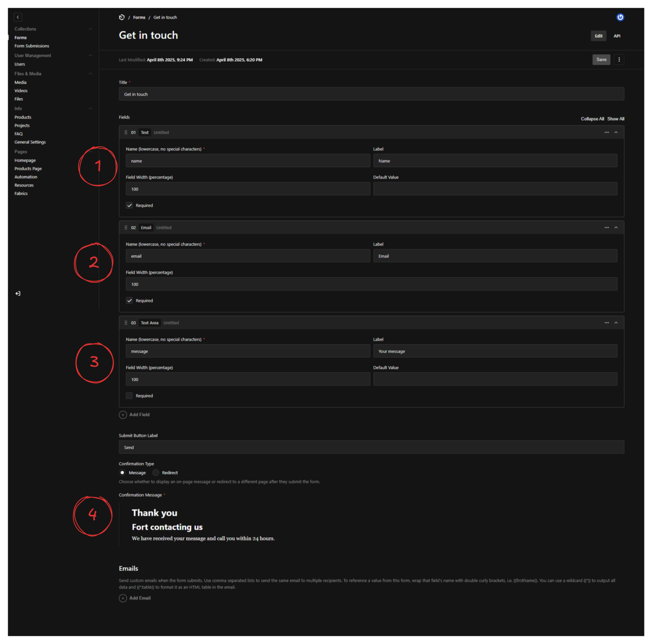Screen dimensions: 652x644
Task: Click the Label input with value Email
Action: pos(495,256)
